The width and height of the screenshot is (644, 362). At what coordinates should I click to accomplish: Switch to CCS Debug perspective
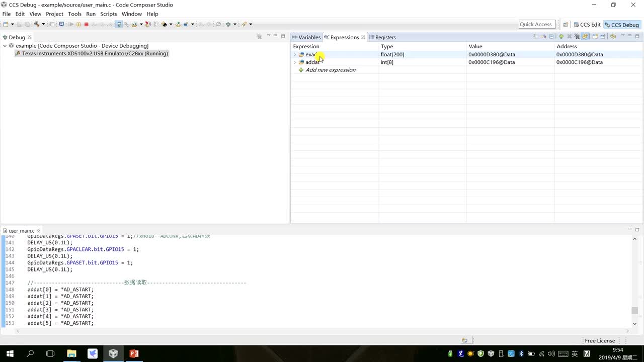point(621,25)
